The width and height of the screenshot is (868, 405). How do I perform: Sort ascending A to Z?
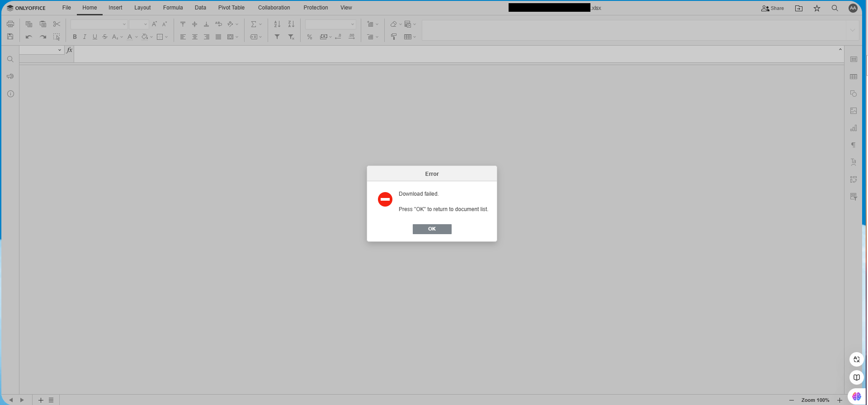click(x=277, y=24)
